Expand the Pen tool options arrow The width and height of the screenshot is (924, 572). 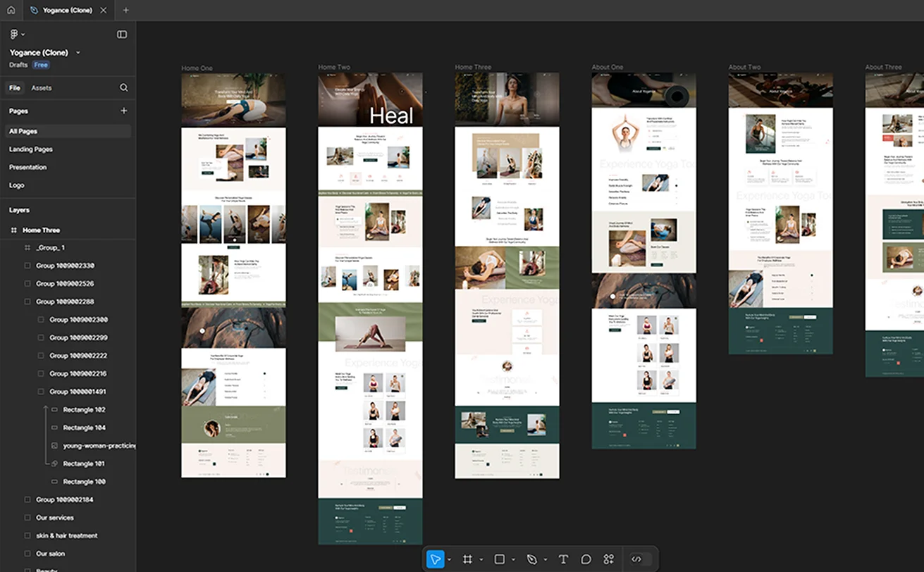click(545, 560)
